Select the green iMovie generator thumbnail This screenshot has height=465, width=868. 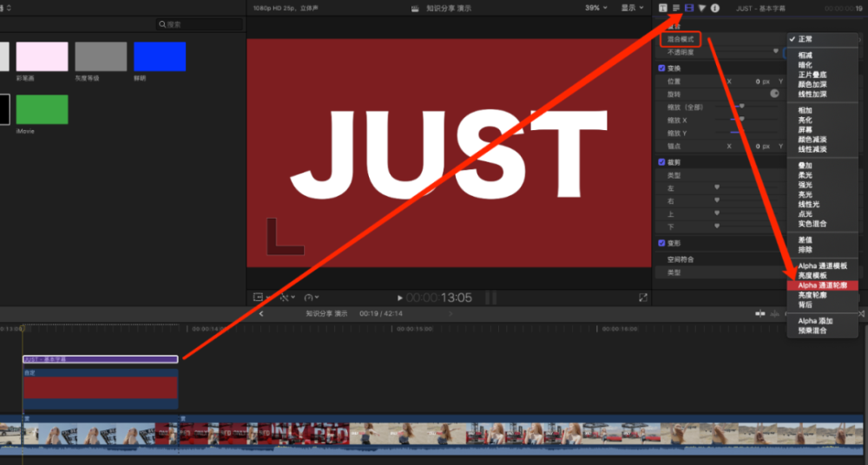click(x=42, y=109)
